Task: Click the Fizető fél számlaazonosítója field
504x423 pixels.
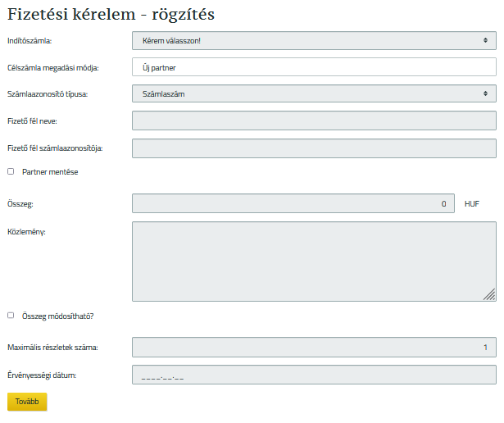Action: [x=314, y=148]
